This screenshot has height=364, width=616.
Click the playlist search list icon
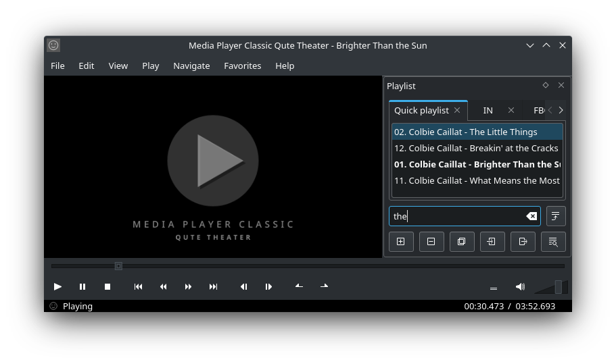(x=553, y=242)
